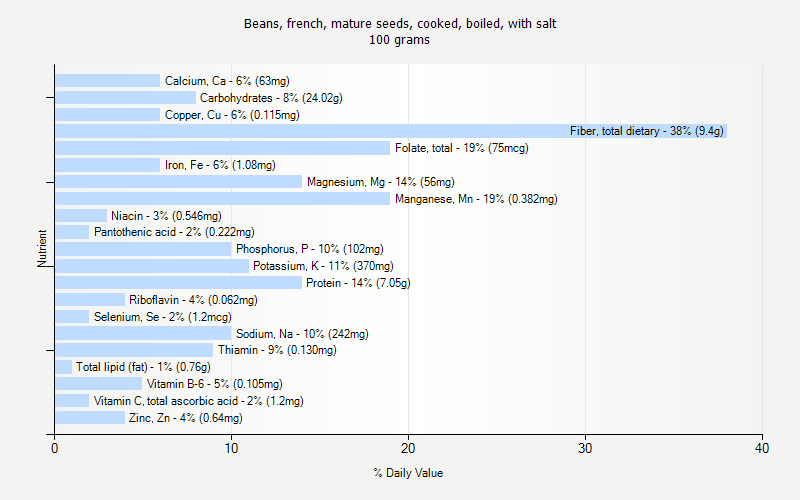
Task: Select the Copper, Cu bar
Action: click(107, 115)
